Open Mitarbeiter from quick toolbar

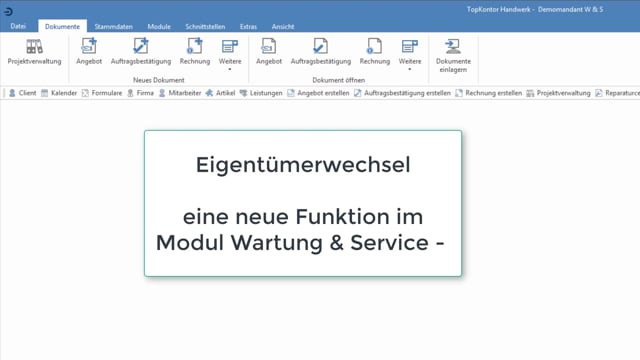pos(180,93)
